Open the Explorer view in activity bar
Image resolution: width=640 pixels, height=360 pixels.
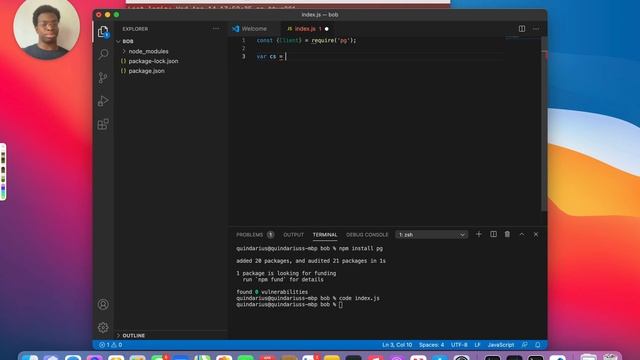point(103,32)
